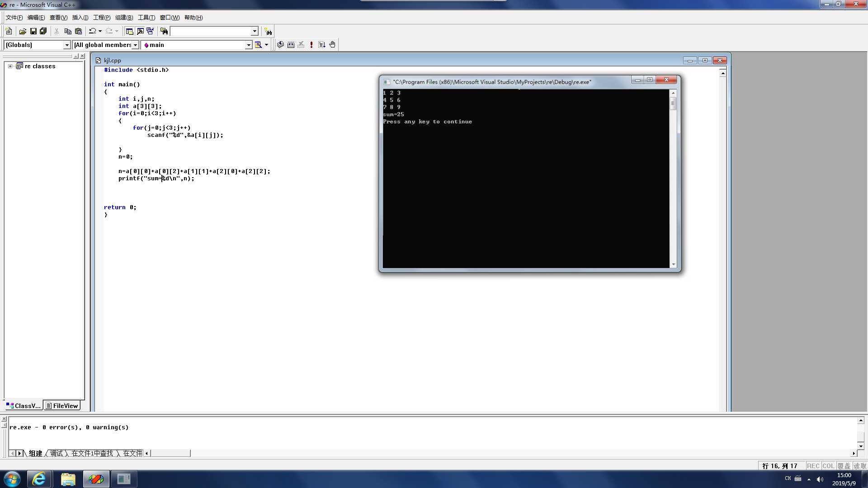Image resolution: width=868 pixels, height=488 pixels.
Task: Click the output panel scroll down arrow
Action: point(861,446)
